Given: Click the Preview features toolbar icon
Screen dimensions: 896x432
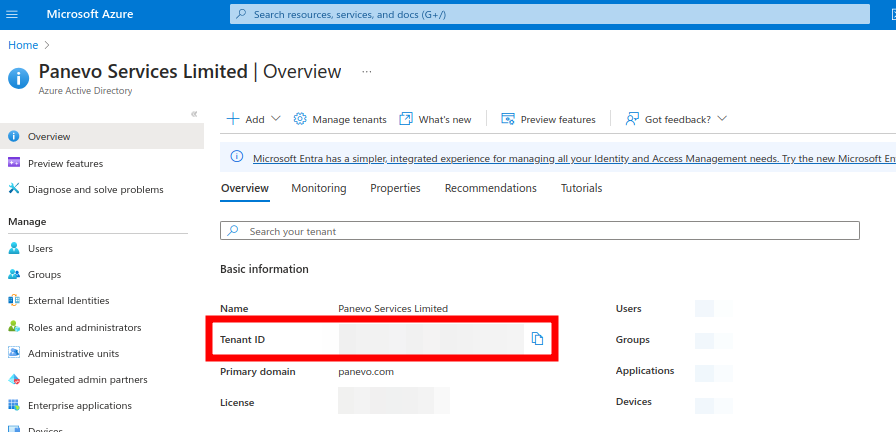Looking at the screenshot, I should [508, 119].
